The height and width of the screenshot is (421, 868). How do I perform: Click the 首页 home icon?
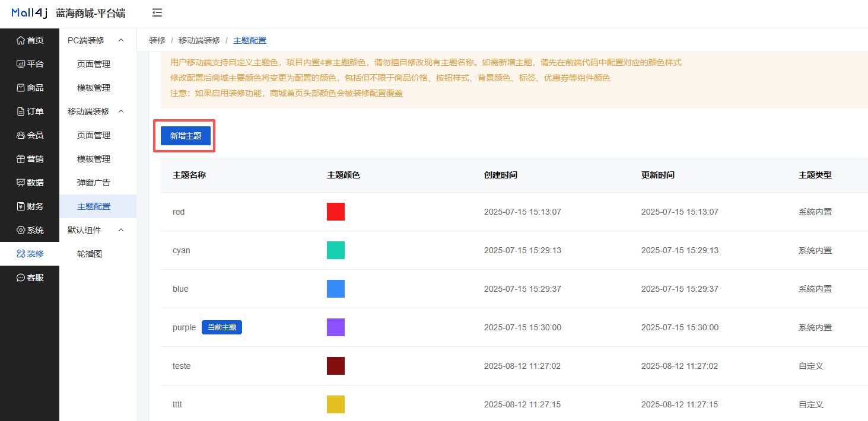point(21,40)
